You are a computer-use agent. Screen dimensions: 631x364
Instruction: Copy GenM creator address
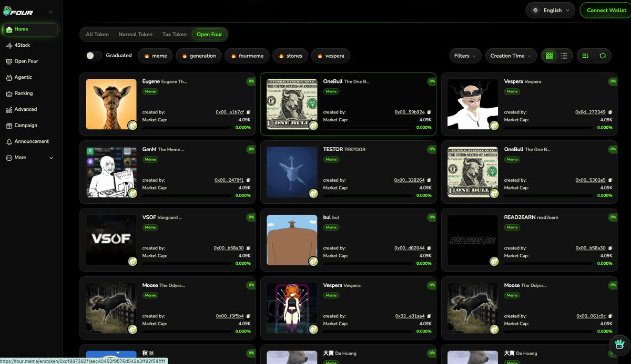click(x=249, y=180)
